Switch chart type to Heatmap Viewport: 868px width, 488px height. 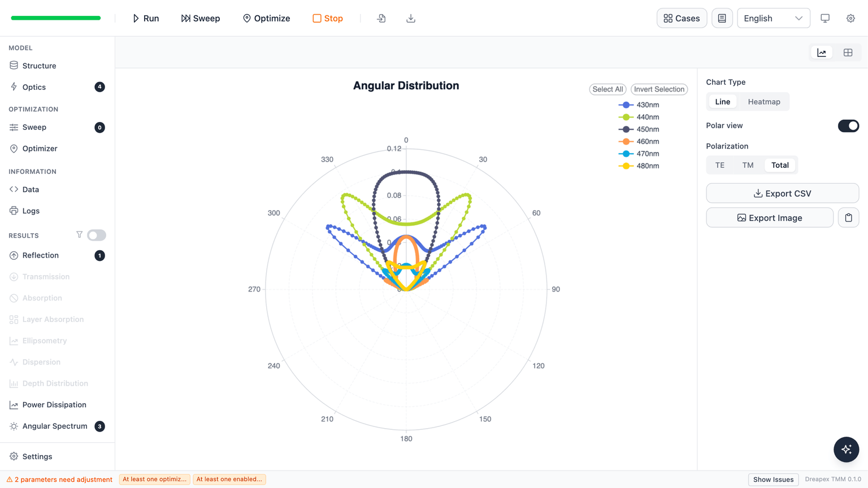coord(764,102)
